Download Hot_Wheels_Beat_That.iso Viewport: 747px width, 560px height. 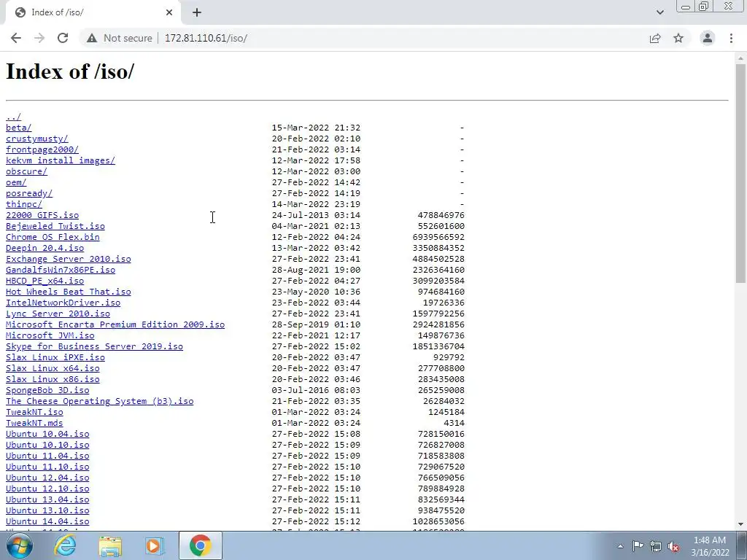68,292
